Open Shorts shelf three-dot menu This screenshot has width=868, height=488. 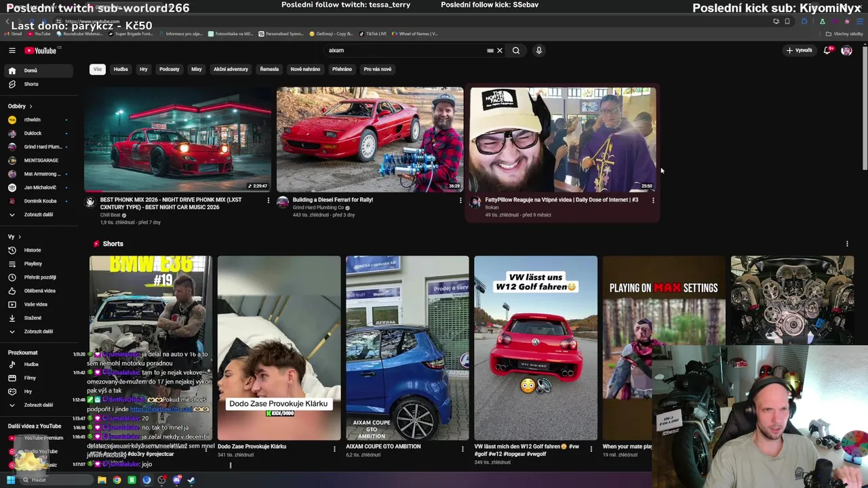[x=847, y=244]
